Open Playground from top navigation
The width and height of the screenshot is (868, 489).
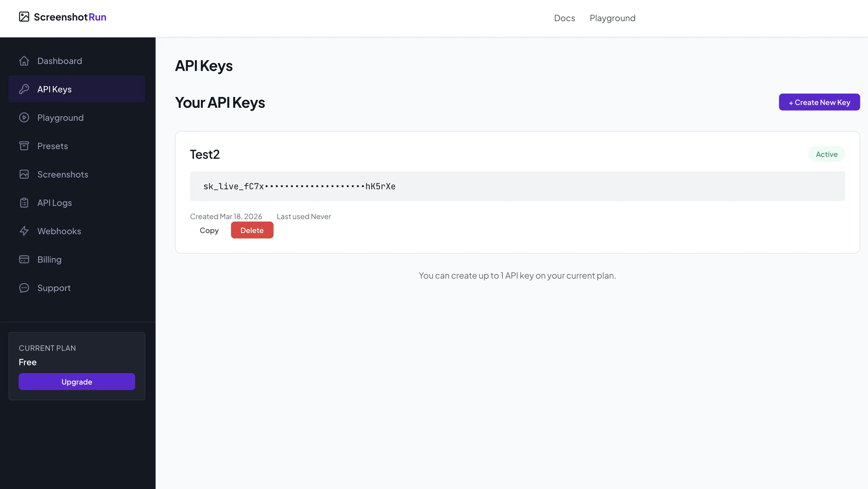[612, 18]
